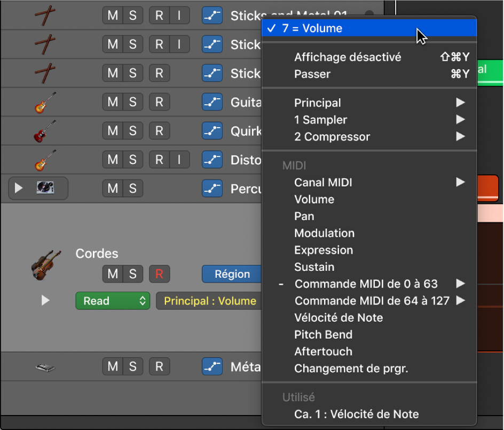Toggle automation button on the Quirk track
Viewport: 504px width, 430px height.
tap(212, 131)
